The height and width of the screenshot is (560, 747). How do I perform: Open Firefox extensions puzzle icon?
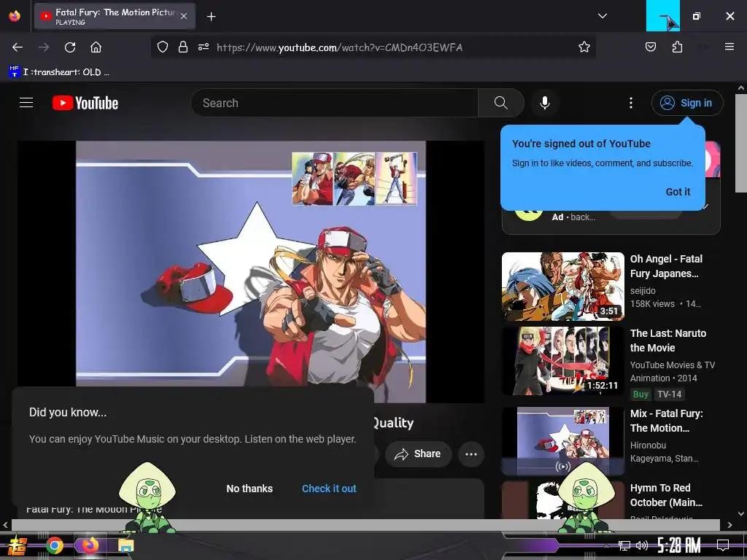click(x=677, y=47)
